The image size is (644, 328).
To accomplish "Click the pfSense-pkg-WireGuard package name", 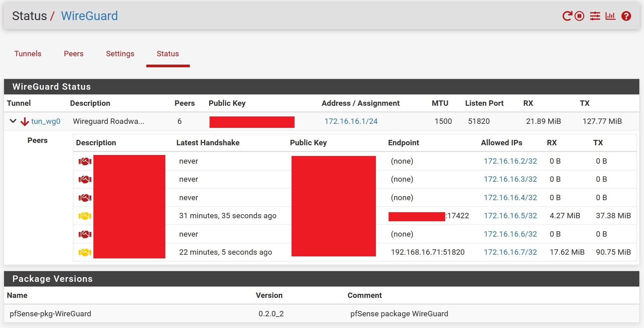I will pos(50,314).
